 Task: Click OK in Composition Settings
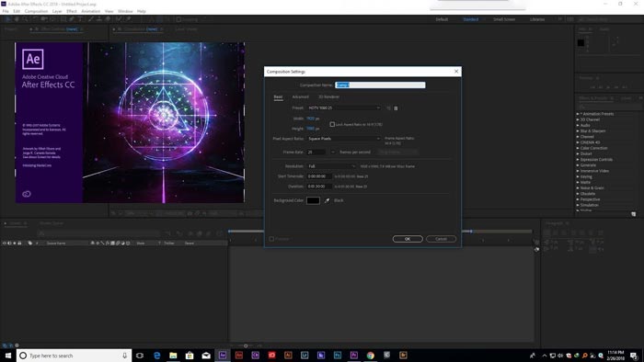tap(408, 239)
